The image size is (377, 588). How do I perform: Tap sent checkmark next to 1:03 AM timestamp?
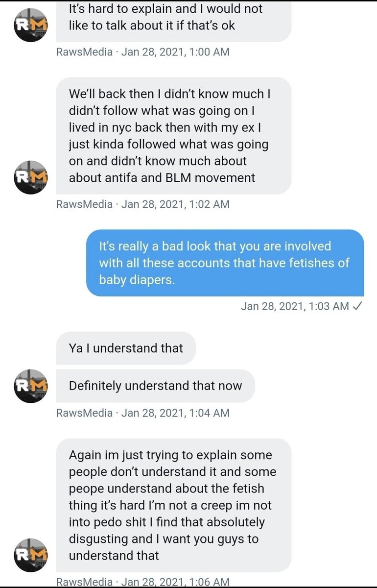coord(357,306)
